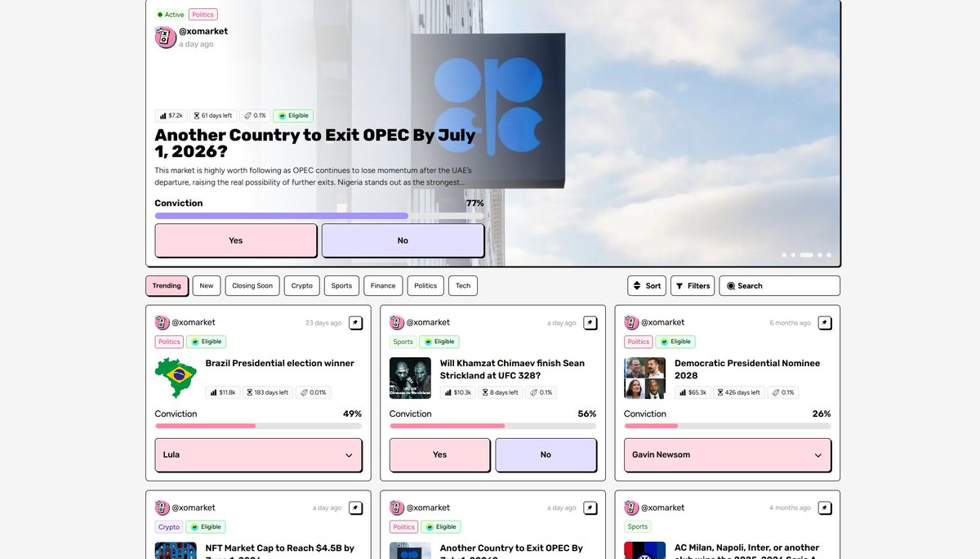
Task: Pin the NFT Market Cap card
Action: coord(355,508)
